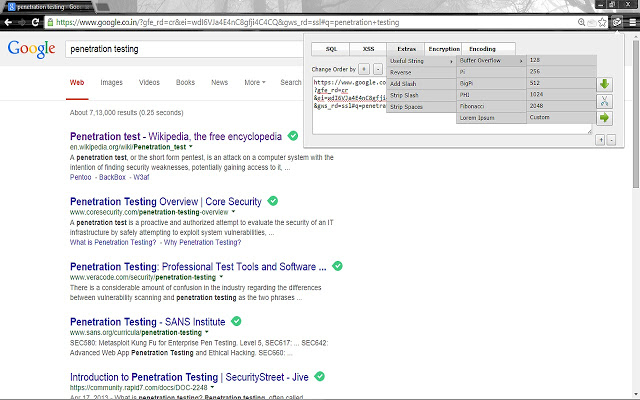Click green check badge beside Wikipedia result

point(293,136)
